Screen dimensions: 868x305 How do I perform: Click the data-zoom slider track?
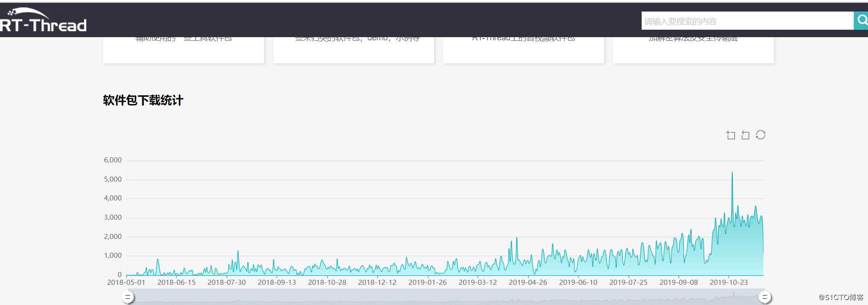pyautogui.click(x=445, y=297)
